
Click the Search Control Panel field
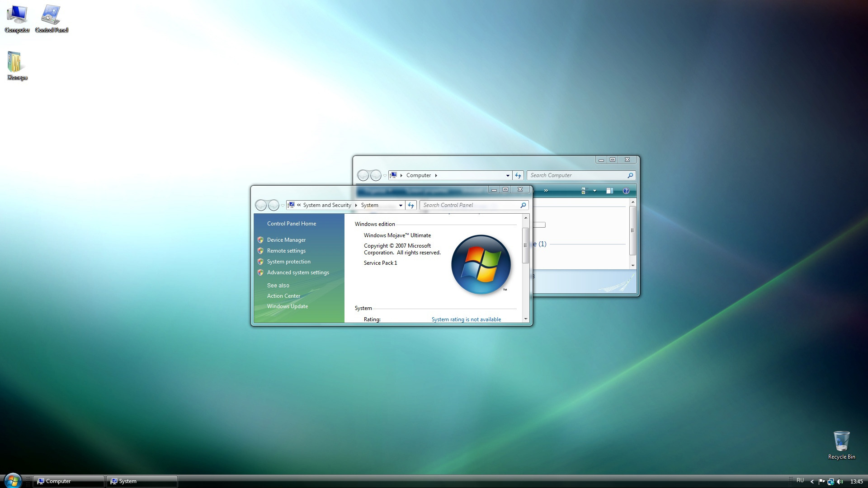470,205
